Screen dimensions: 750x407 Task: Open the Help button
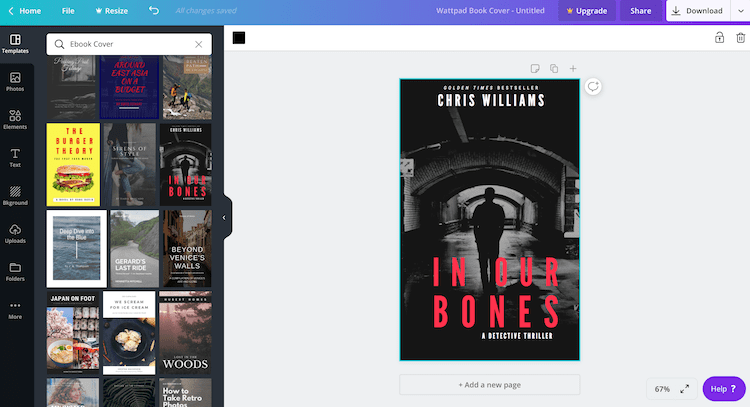coord(724,389)
